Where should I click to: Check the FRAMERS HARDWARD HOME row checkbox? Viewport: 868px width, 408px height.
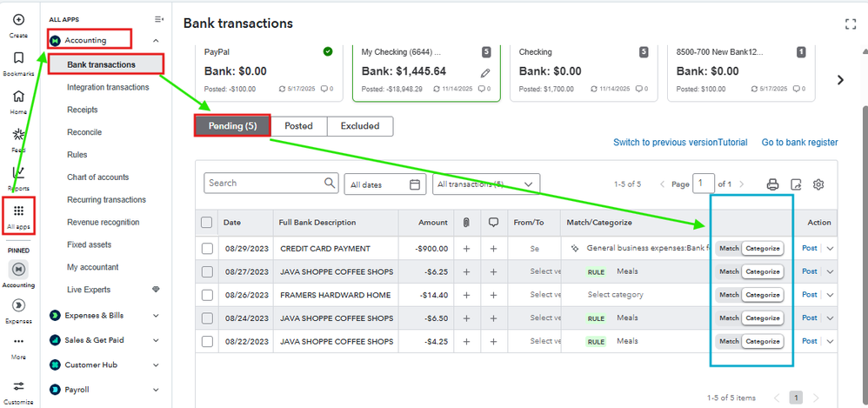(x=207, y=295)
